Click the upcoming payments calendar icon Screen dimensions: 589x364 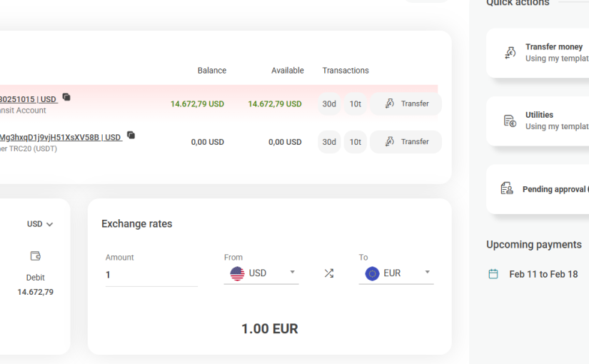[x=493, y=274]
